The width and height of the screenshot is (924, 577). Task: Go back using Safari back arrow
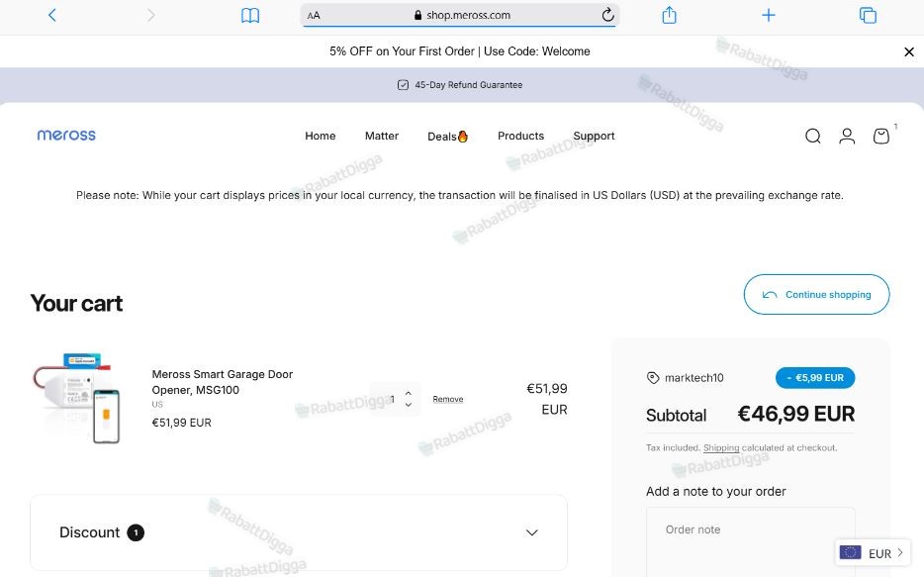[x=51, y=15]
